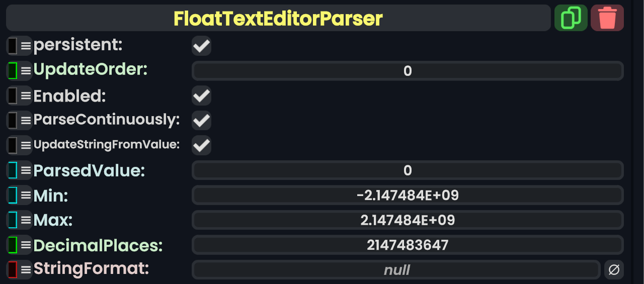The height and width of the screenshot is (284, 644).
Task: Turn off UpdateStringFromValue checkbox
Action: coord(201,145)
